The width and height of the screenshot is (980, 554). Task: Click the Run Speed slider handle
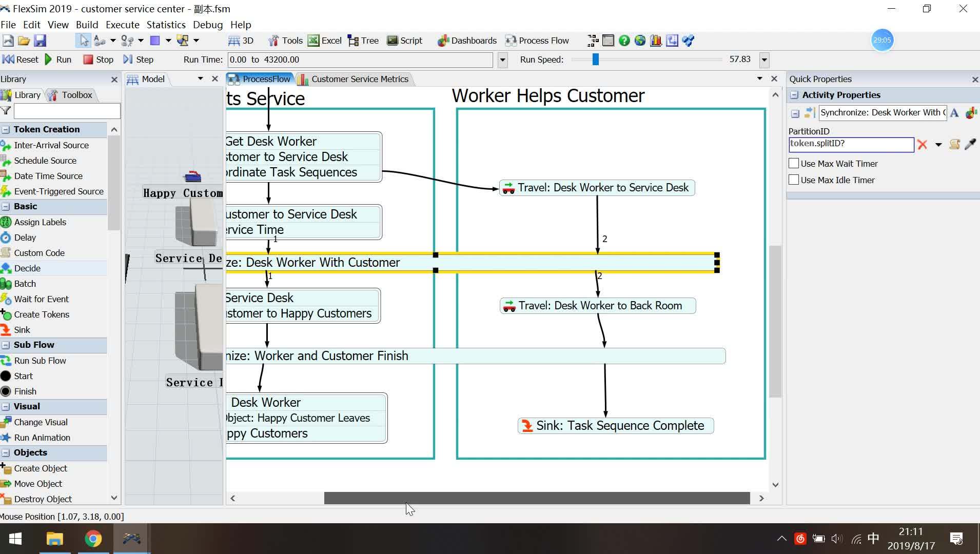click(595, 60)
